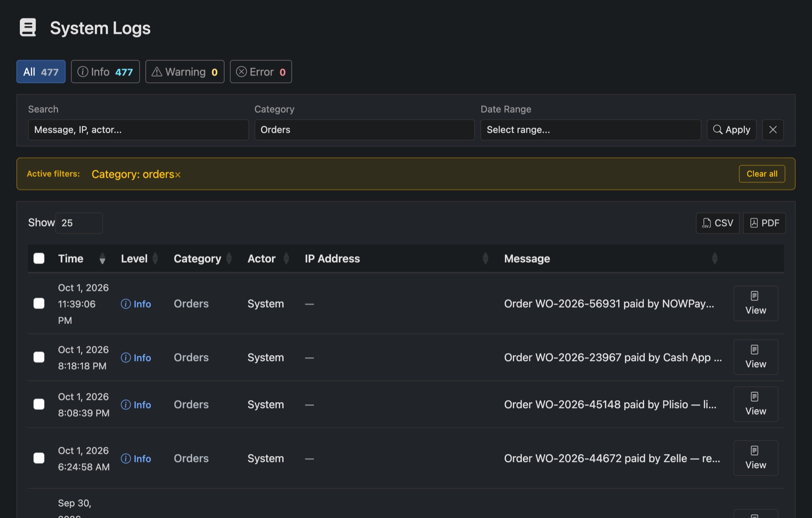
Task: Change the Show 25 entries dropdown
Action: point(79,223)
